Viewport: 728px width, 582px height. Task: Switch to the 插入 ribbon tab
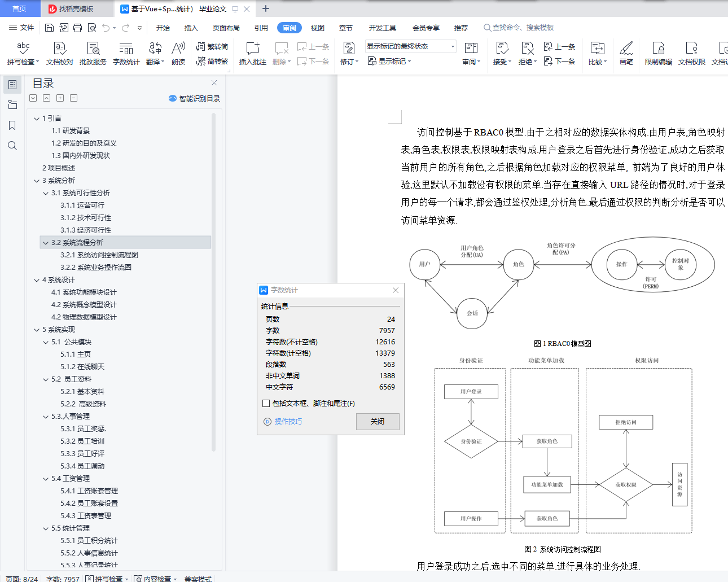click(191, 28)
